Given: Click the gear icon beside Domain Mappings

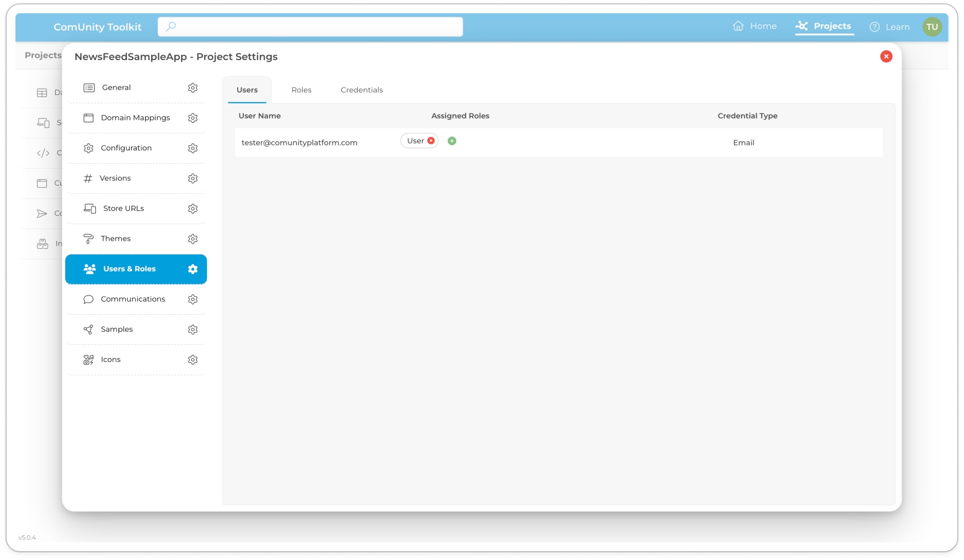Looking at the screenshot, I should [x=192, y=118].
